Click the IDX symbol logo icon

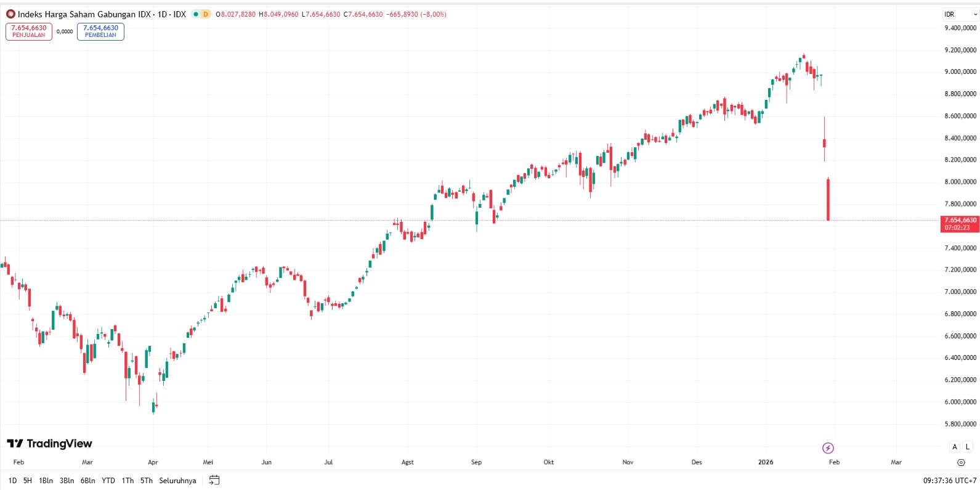tap(10, 14)
